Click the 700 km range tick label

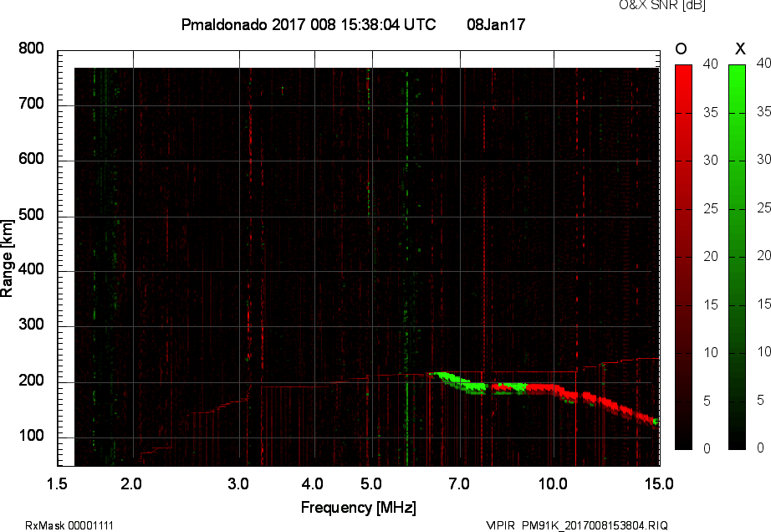point(32,104)
